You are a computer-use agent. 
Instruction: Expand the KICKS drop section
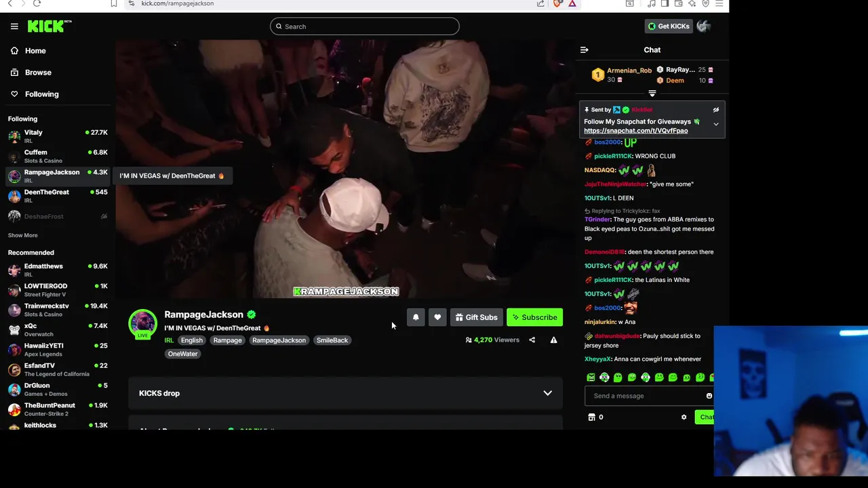pos(345,393)
